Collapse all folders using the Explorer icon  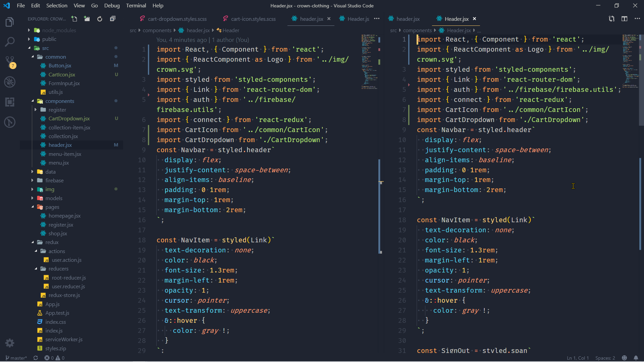coord(112,19)
